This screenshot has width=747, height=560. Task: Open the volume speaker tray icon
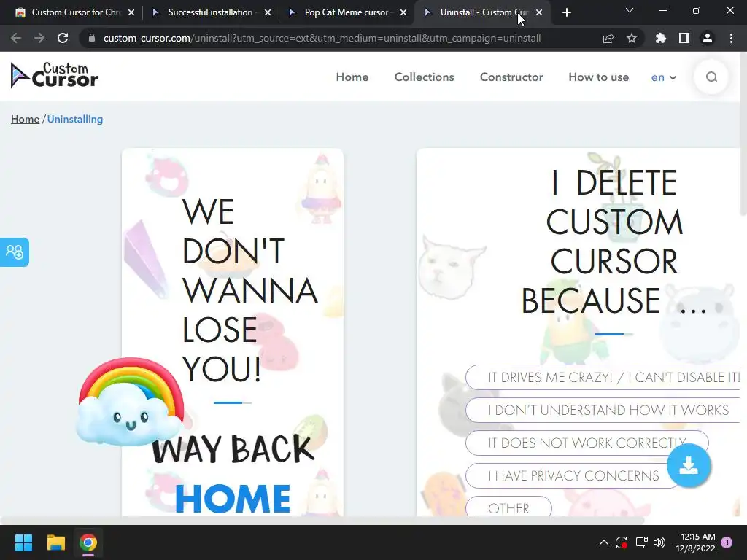[x=659, y=542]
